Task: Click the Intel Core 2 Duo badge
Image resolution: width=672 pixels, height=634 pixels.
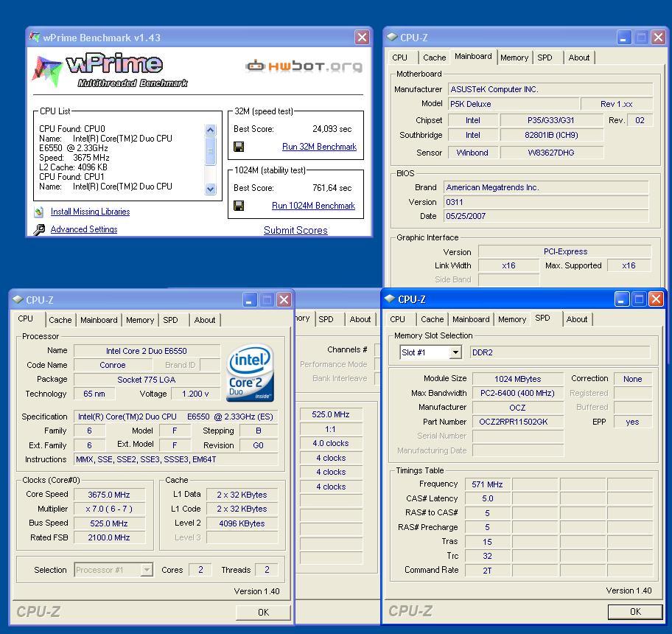Action: 251,373
